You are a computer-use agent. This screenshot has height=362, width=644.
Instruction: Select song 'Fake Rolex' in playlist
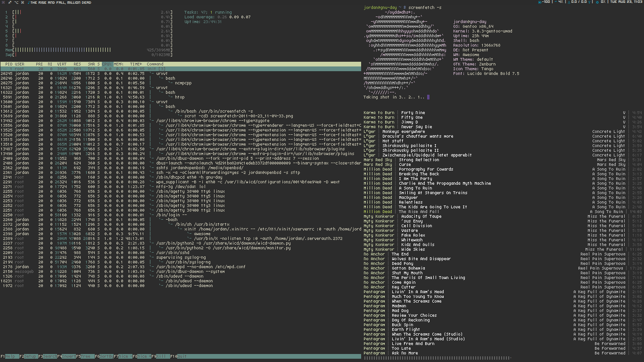[x=503, y=235]
